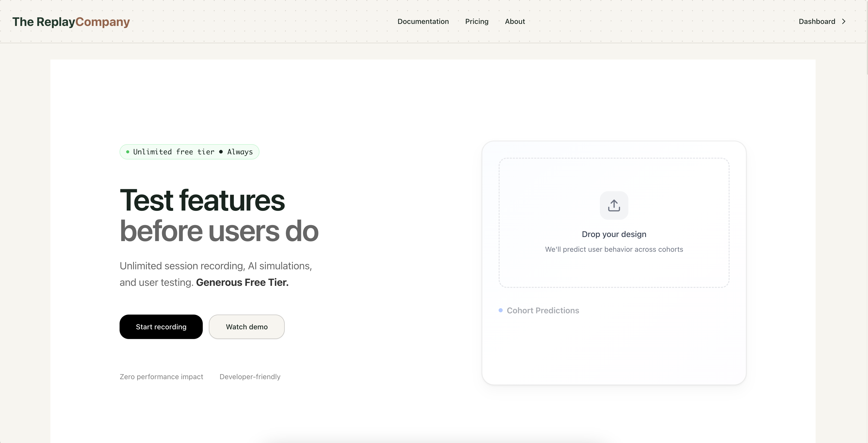The height and width of the screenshot is (443, 868).
Task: Click the Generous Free Tier text
Action: pos(242,282)
